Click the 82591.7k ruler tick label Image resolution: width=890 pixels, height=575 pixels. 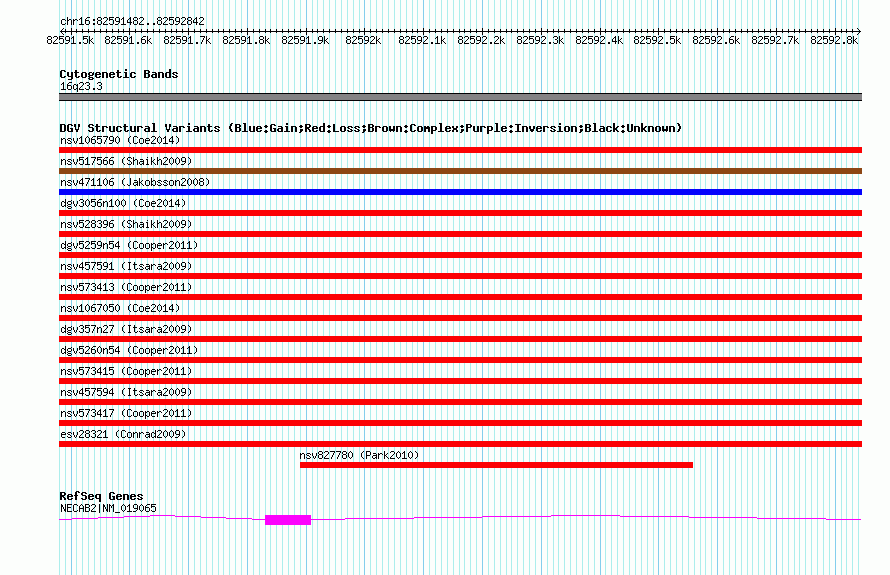coord(187,40)
